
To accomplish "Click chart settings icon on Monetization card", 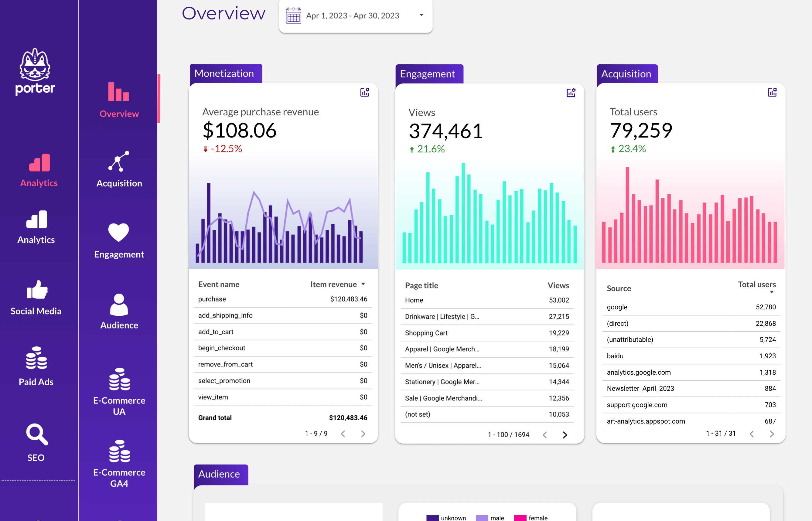I will (364, 92).
